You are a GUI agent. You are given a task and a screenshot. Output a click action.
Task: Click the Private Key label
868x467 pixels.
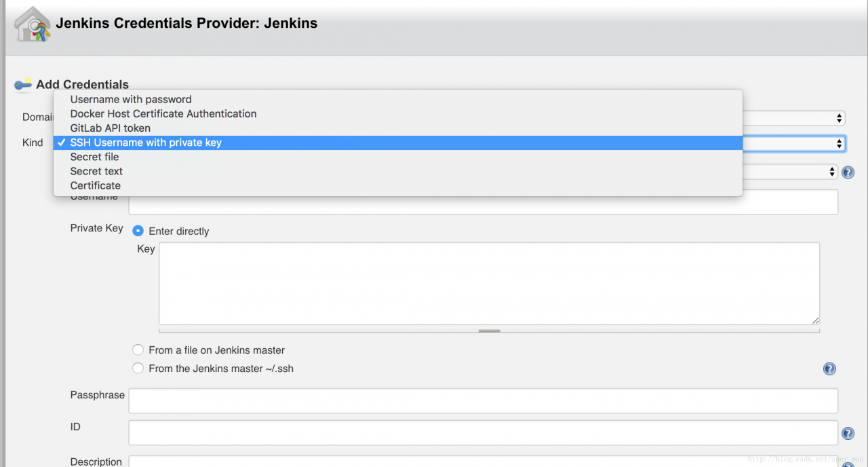point(96,228)
